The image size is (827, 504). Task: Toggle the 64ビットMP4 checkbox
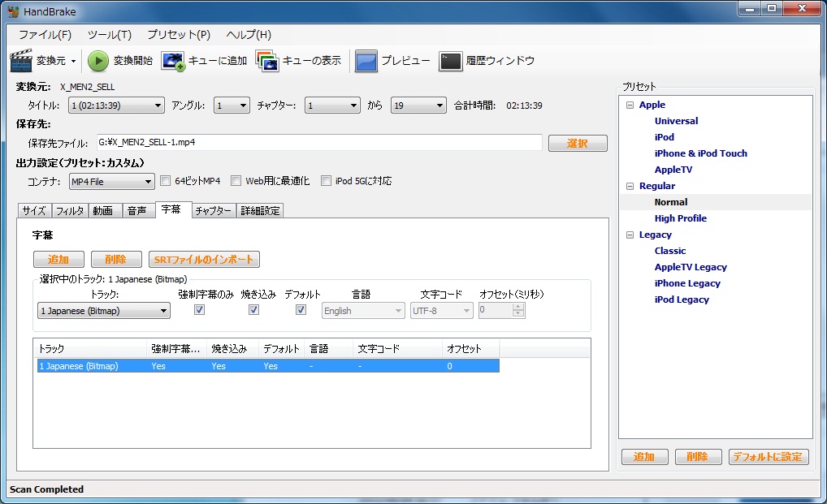click(166, 181)
